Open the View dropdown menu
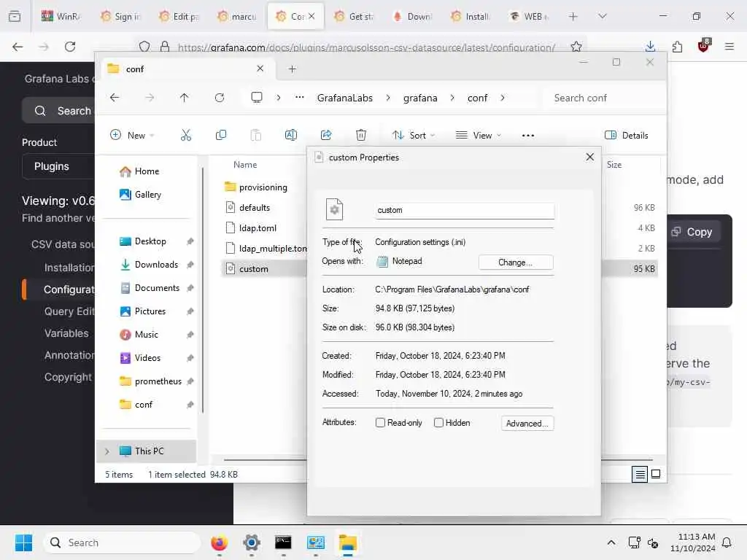 pos(478,135)
